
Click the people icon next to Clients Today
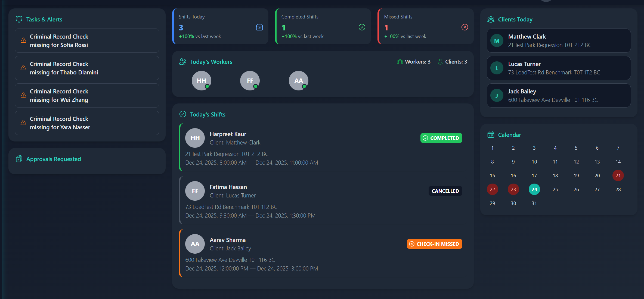[491, 19]
